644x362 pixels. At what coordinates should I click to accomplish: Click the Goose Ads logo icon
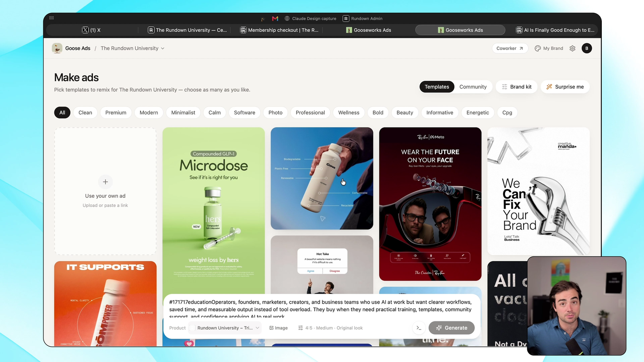[57, 48]
